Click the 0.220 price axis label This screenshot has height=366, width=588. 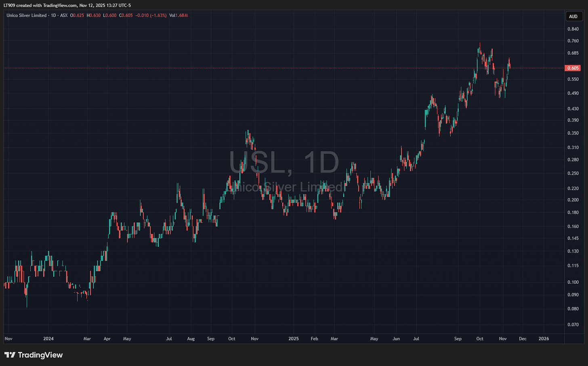point(573,188)
